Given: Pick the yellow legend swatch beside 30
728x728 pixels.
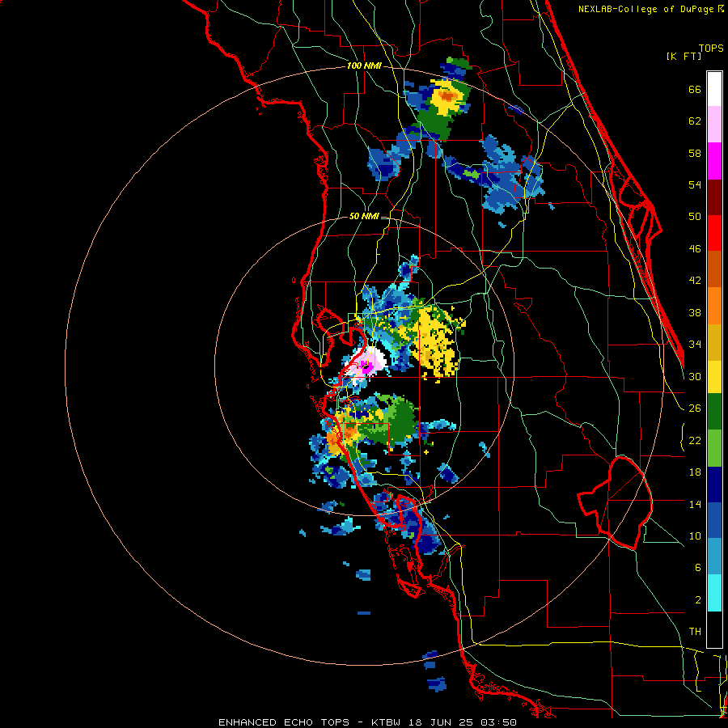Looking at the screenshot, I should tap(714, 377).
